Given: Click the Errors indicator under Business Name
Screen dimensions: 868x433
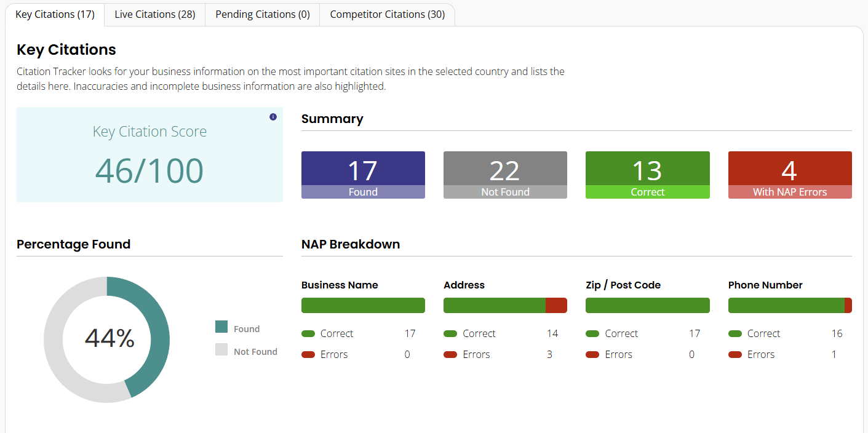Looking at the screenshot, I should (308, 354).
